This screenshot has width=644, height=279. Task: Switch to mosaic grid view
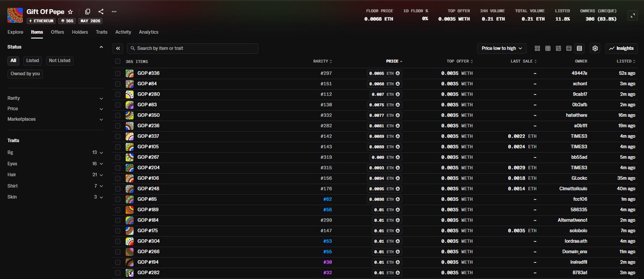[x=558, y=48]
